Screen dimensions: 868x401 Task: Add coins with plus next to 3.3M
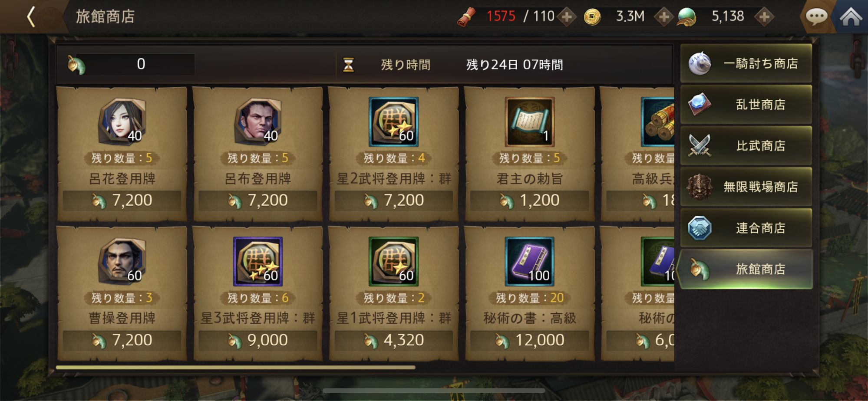point(663,17)
